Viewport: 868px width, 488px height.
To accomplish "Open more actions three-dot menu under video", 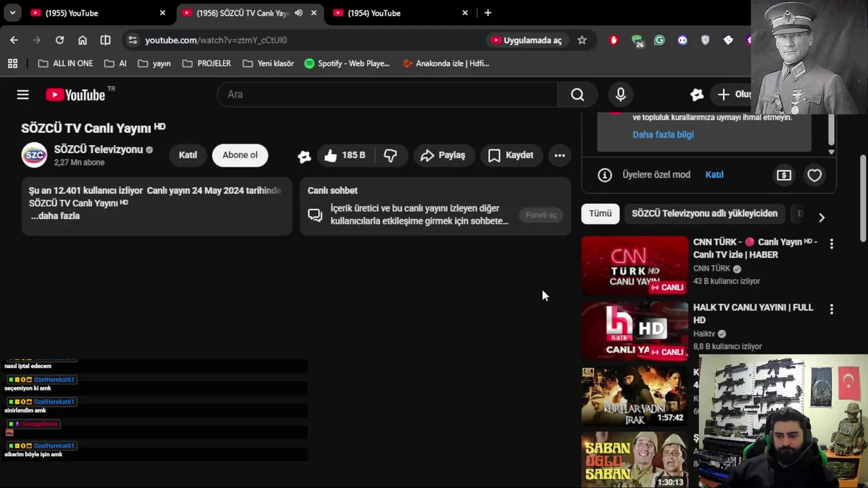I will click(559, 155).
